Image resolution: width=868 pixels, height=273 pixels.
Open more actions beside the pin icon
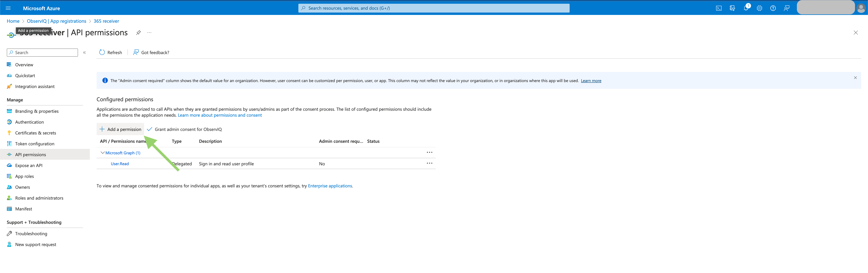click(149, 33)
